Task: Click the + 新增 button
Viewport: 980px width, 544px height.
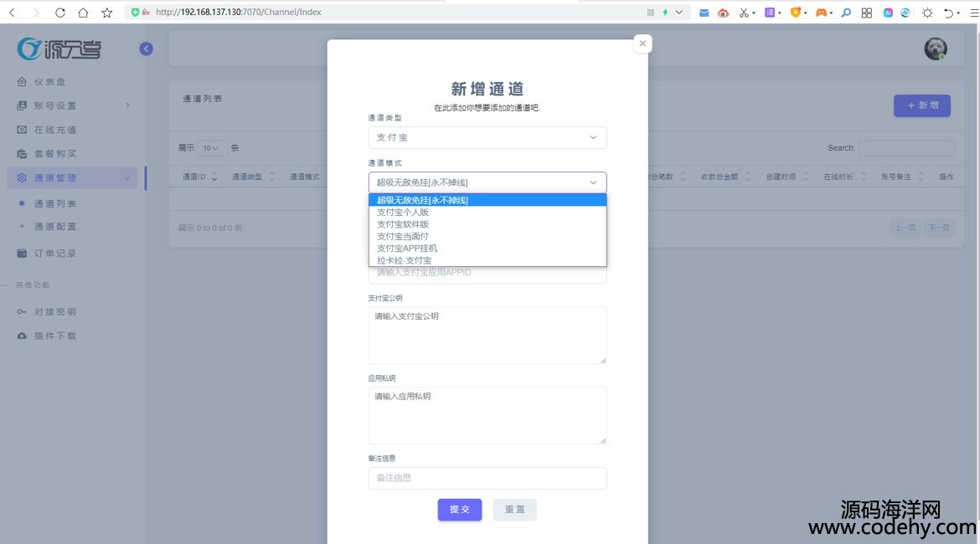Action: click(x=922, y=105)
